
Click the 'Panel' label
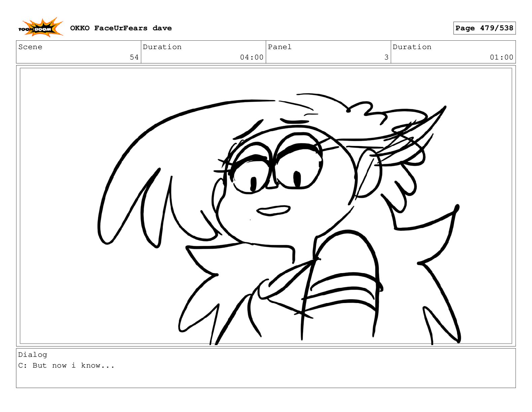pos(279,47)
